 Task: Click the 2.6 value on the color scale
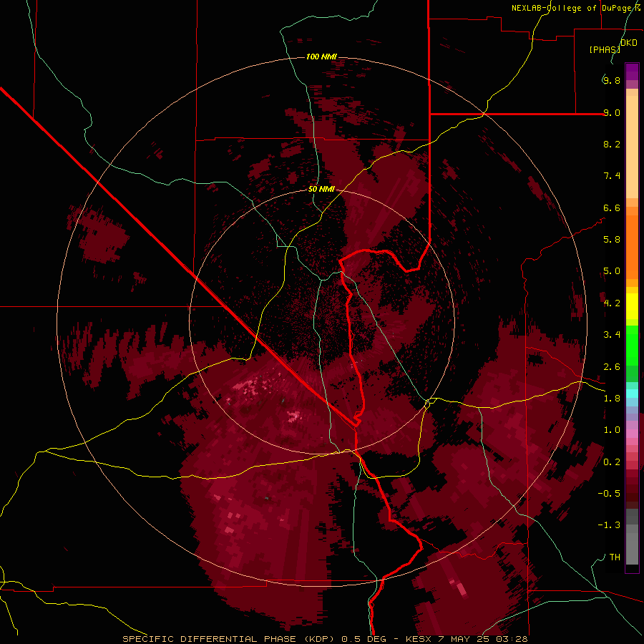[612, 367]
